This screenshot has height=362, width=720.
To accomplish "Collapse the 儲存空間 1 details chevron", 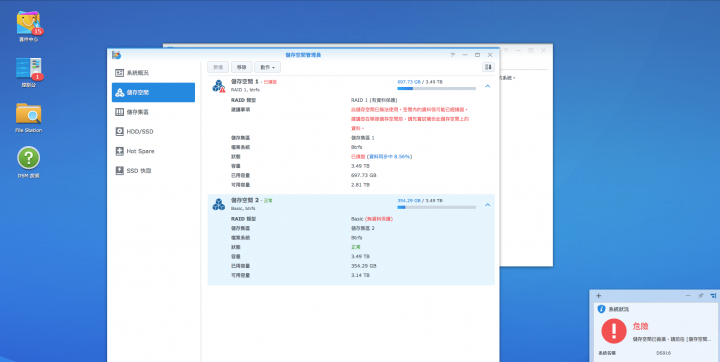I will (x=488, y=86).
